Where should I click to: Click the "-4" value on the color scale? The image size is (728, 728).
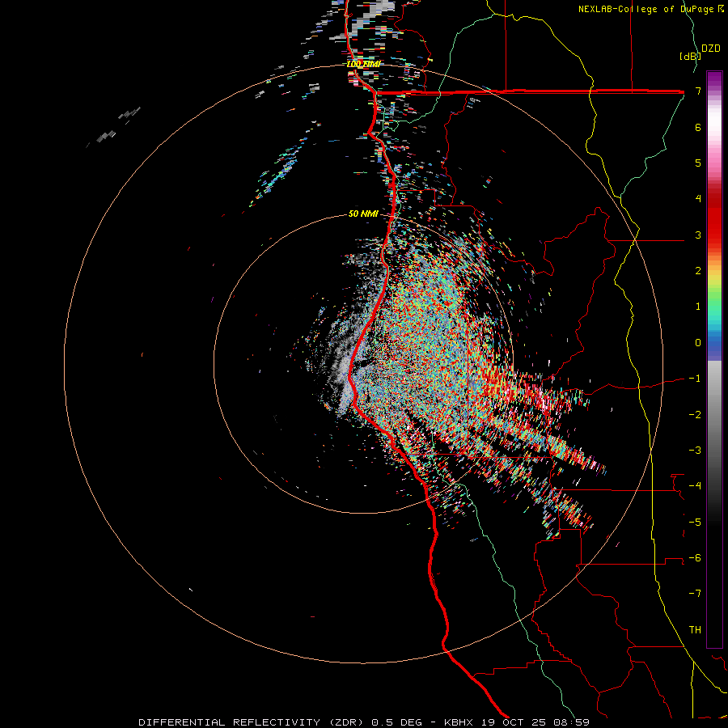click(695, 485)
